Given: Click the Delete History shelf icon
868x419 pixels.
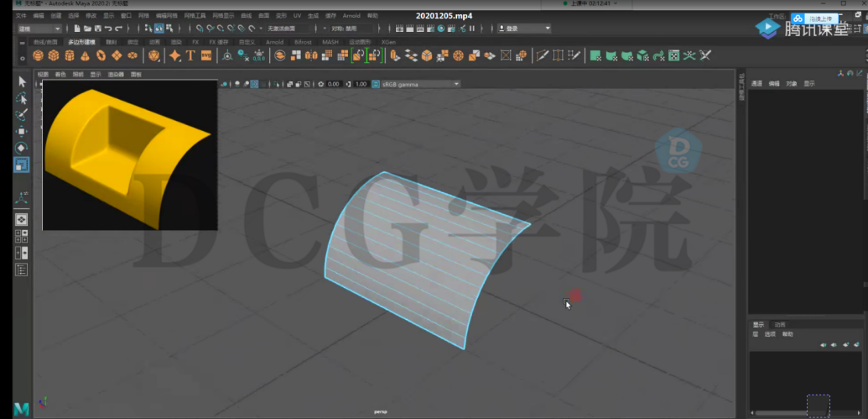Looking at the screenshot, I should tap(243, 55).
